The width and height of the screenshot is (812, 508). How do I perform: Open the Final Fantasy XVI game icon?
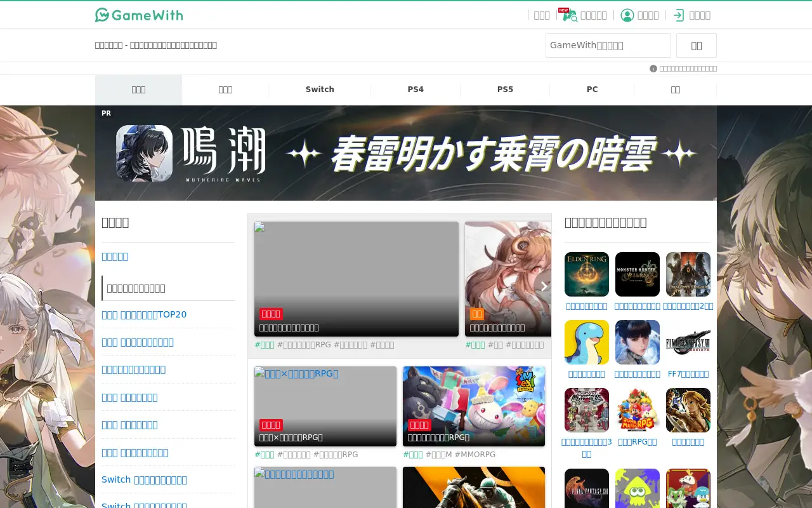587,488
